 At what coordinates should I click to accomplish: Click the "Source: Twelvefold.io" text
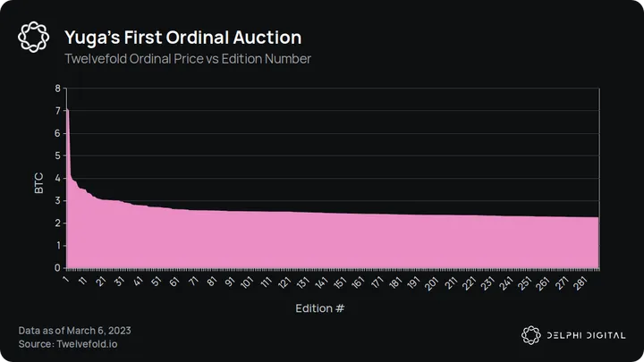pos(72,342)
